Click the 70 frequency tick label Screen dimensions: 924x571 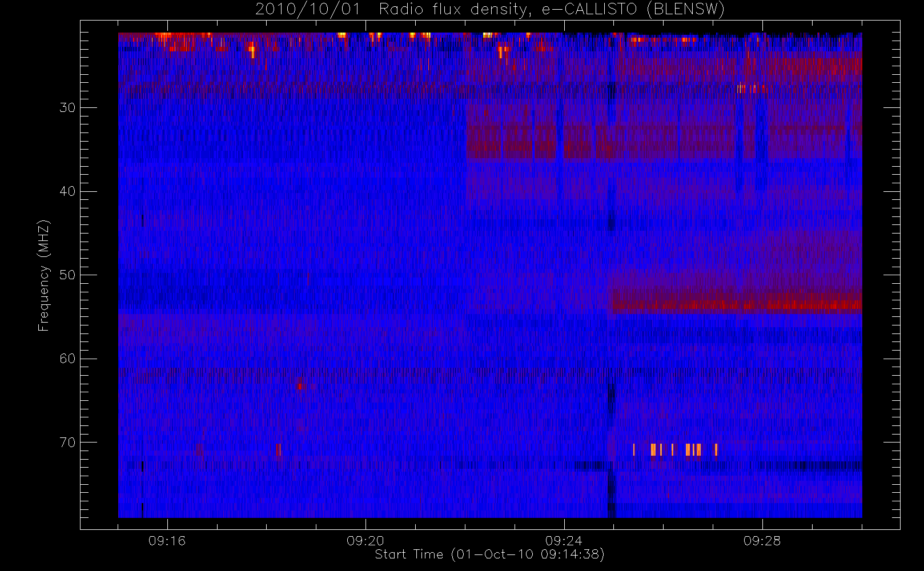(x=67, y=443)
